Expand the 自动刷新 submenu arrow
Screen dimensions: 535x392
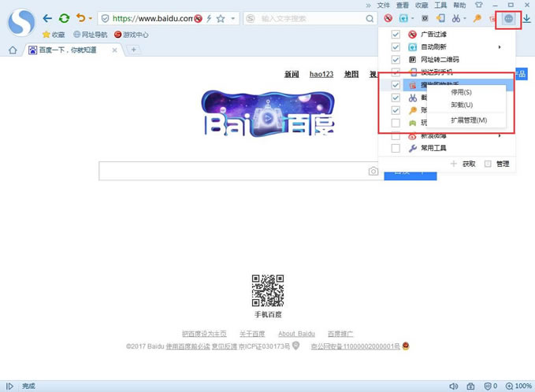[500, 47]
